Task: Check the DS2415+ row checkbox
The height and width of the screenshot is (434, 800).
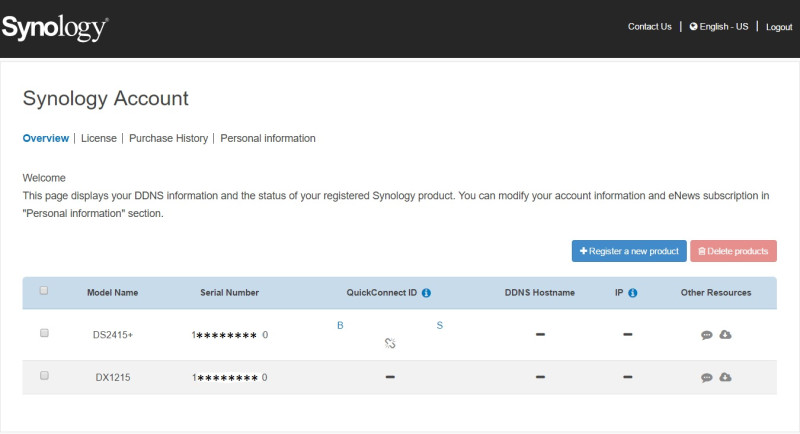Action: click(44, 333)
